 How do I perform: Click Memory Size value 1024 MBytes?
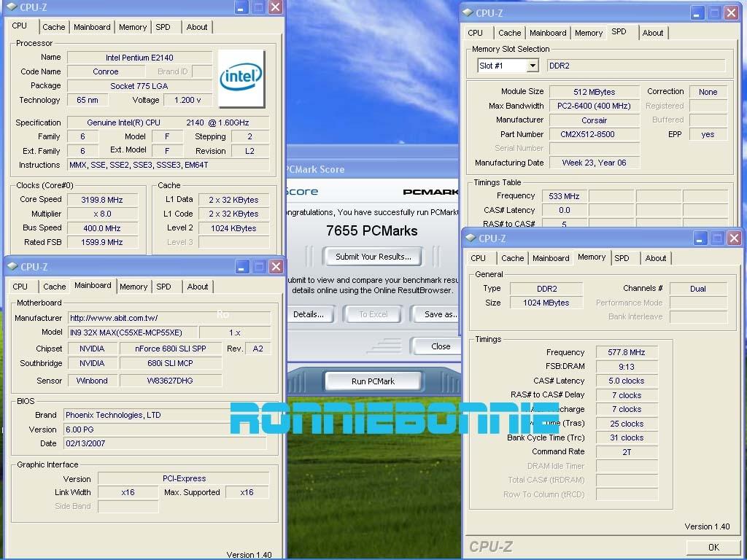(546, 303)
